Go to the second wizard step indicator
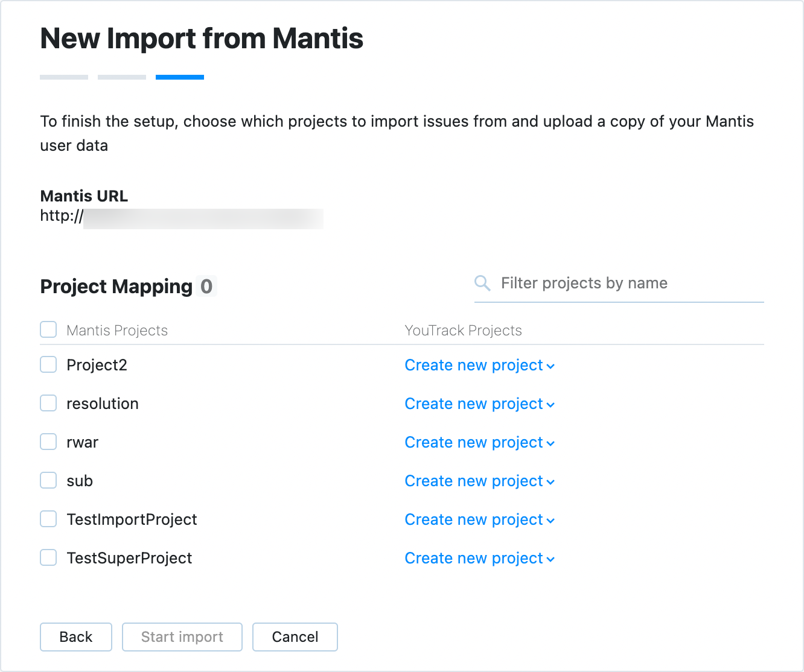 122,77
